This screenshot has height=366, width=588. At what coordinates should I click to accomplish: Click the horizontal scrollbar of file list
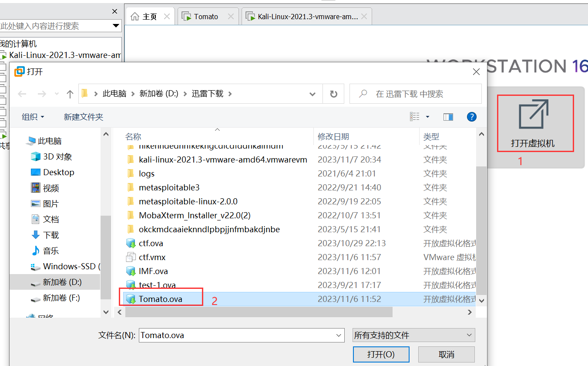259,312
